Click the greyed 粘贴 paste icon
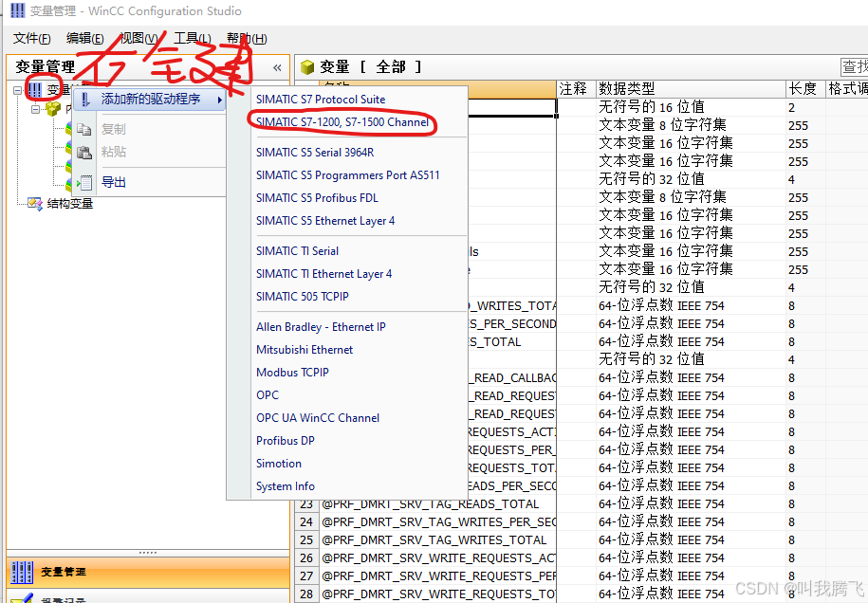Viewport: 868px width, 603px height. [x=84, y=152]
